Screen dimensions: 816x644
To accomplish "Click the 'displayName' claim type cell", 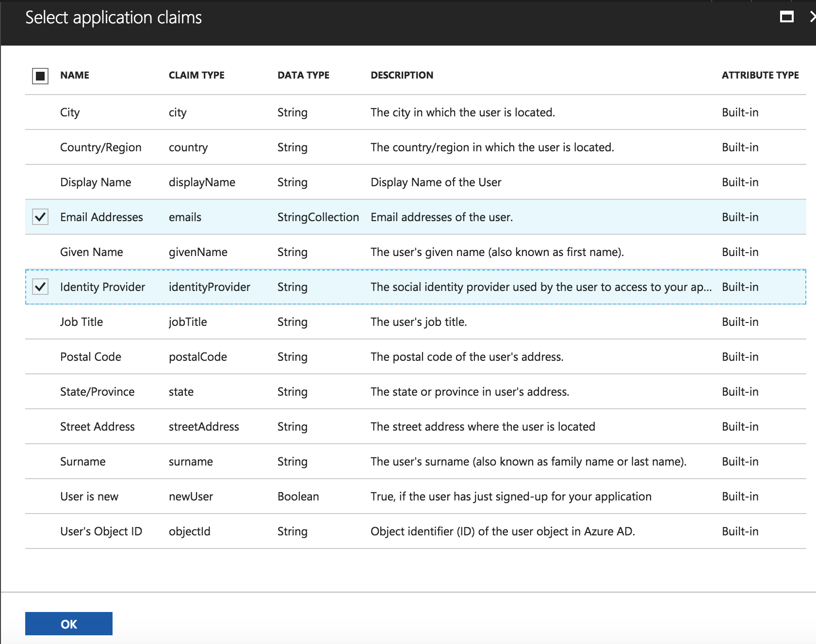I will pos(202,182).
